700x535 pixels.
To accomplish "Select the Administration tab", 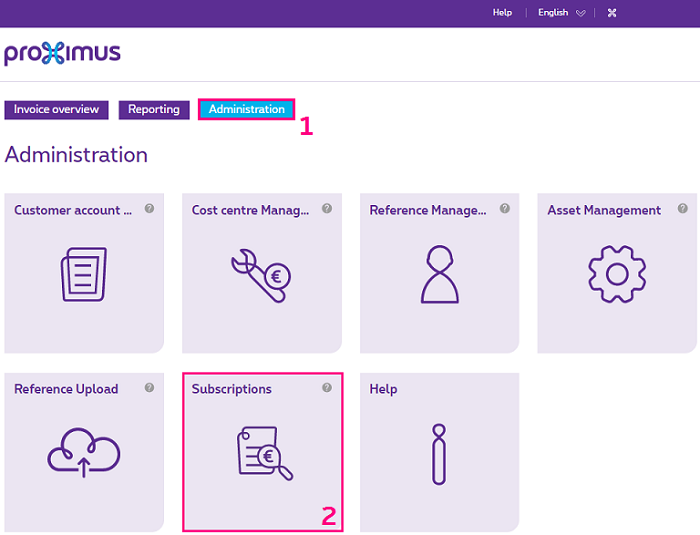I will point(247,110).
